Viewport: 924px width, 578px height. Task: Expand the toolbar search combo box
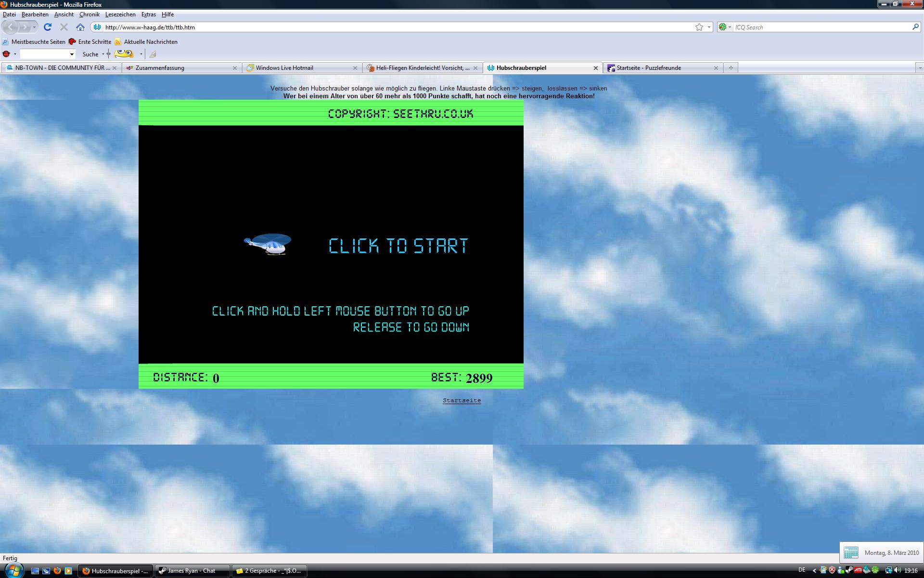coord(72,54)
